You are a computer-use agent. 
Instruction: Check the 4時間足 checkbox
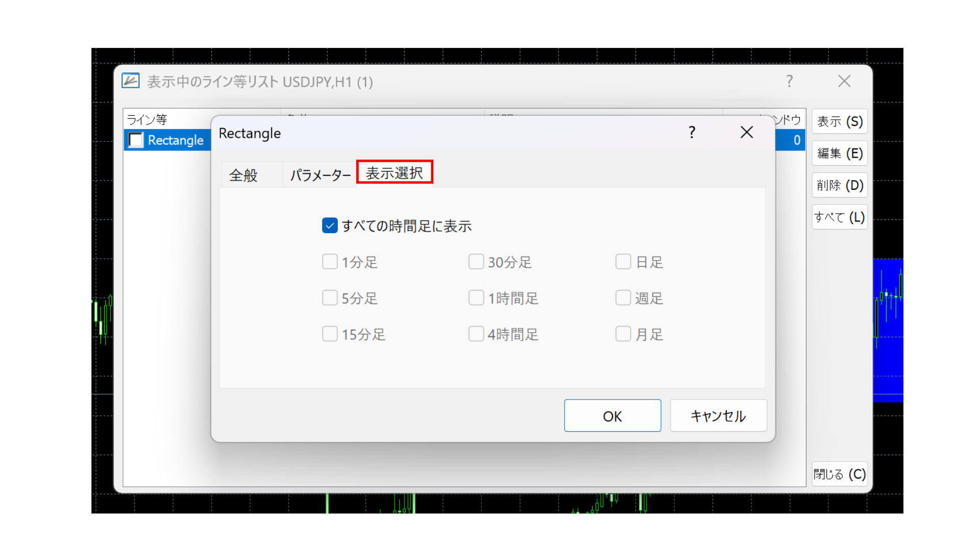pos(476,334)
